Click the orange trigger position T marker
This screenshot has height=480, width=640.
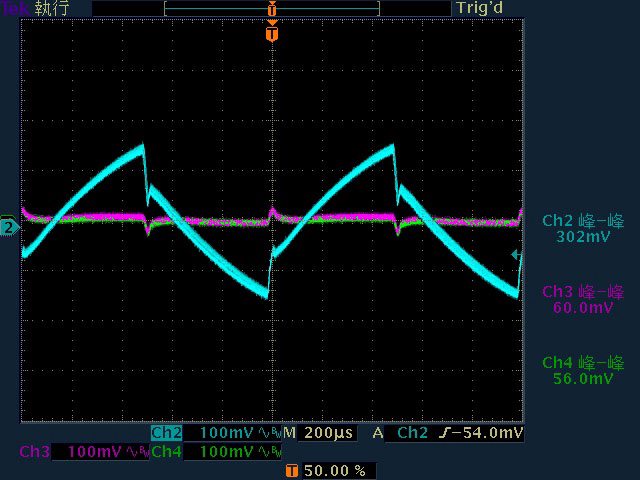click(x=272, y=34)
